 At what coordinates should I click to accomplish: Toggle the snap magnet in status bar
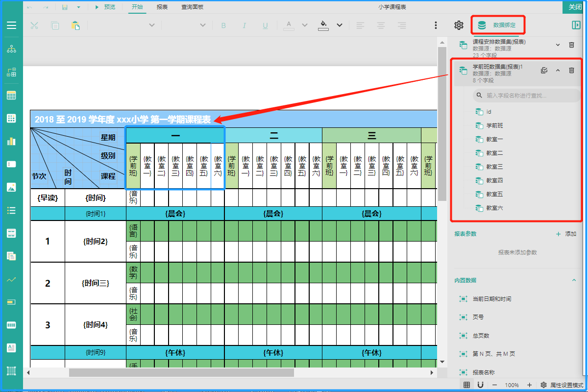(x=480, y=385)
